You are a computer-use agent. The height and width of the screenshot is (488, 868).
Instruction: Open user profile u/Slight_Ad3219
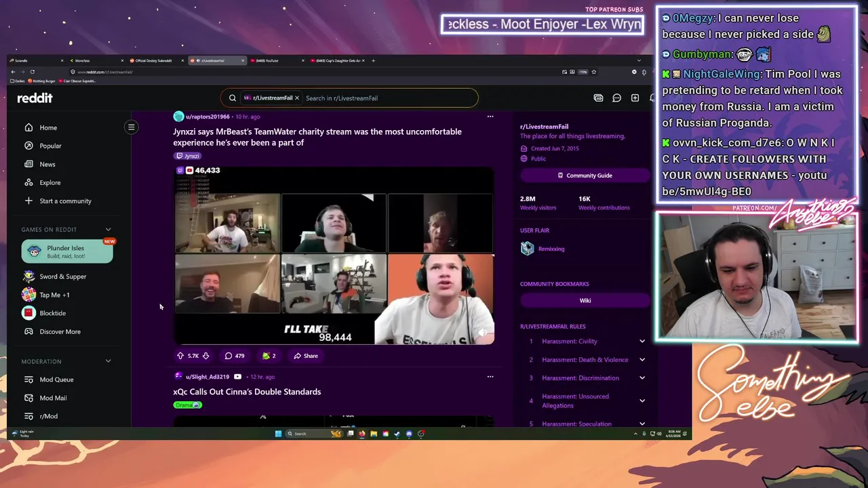coord(208,377)
